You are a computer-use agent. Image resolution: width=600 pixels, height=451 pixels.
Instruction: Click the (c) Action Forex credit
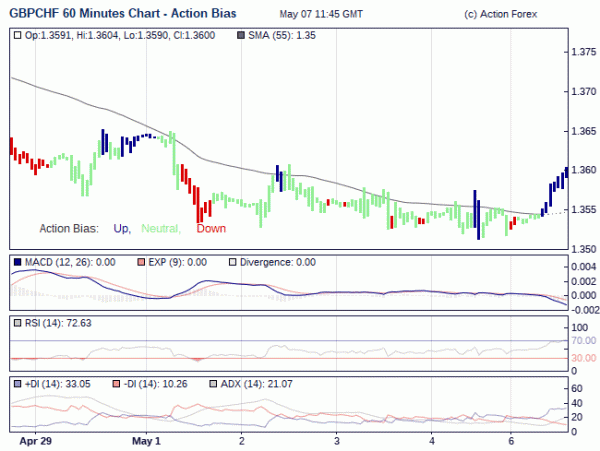(x=501, y=15)
